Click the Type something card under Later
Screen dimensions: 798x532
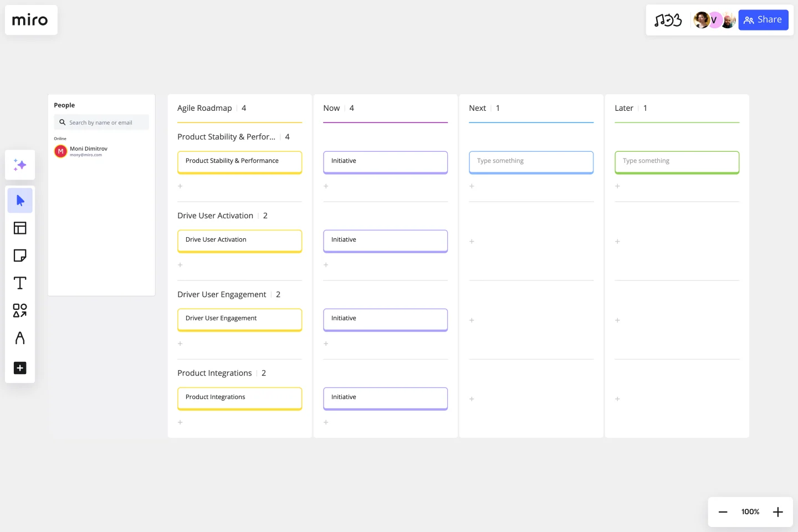click(677, 162)
